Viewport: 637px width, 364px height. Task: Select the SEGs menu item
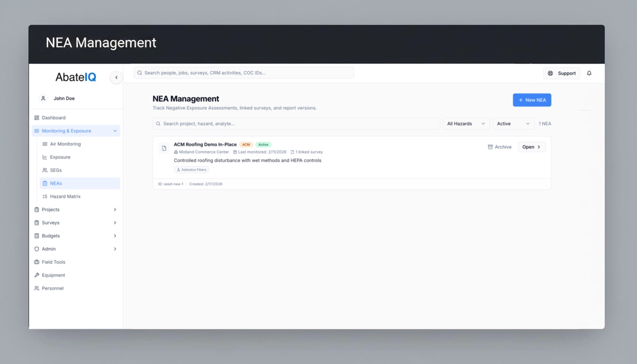[80, 170]
